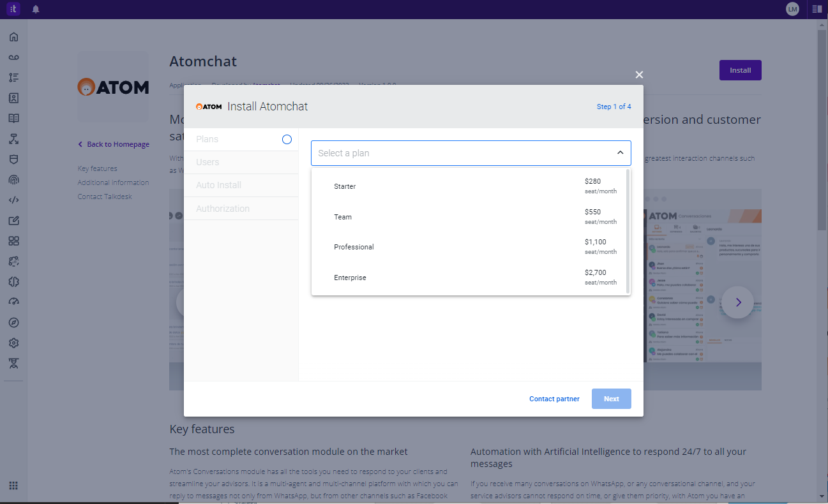
Task: Open the settings gear in the sidebar
Action: 13,343
